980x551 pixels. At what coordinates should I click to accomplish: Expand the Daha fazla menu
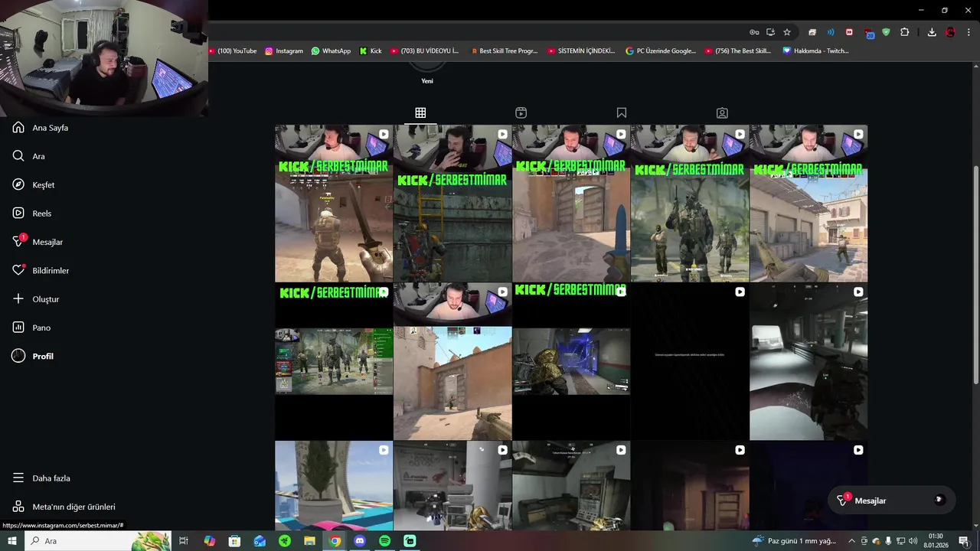[41, 478]
